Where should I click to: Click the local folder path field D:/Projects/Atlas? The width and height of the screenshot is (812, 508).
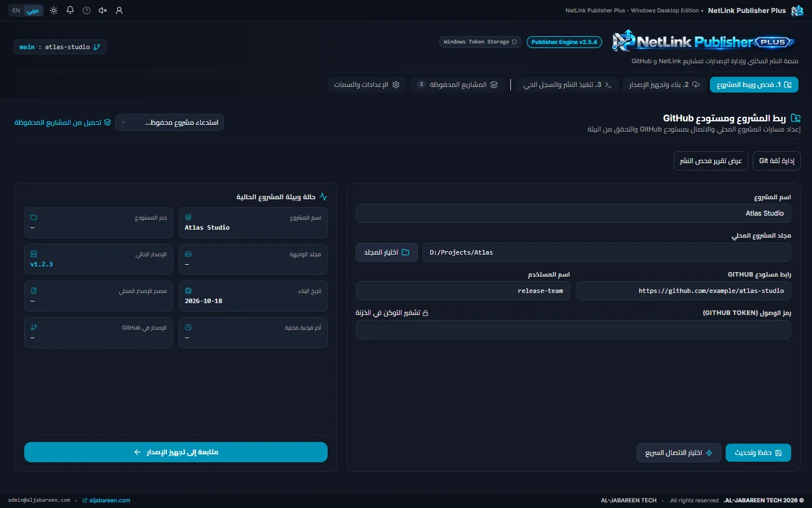[x=607, y=252]
